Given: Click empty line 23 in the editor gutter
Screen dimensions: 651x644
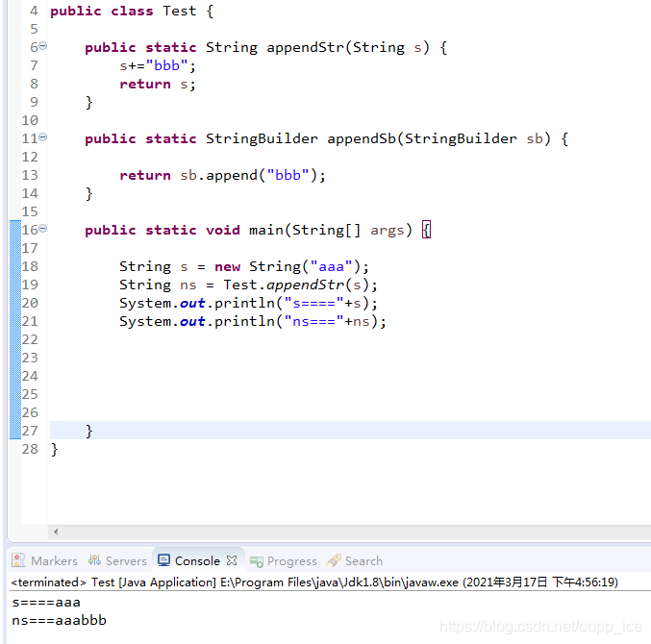Looking at the screenshot, I should click(30, 358).
